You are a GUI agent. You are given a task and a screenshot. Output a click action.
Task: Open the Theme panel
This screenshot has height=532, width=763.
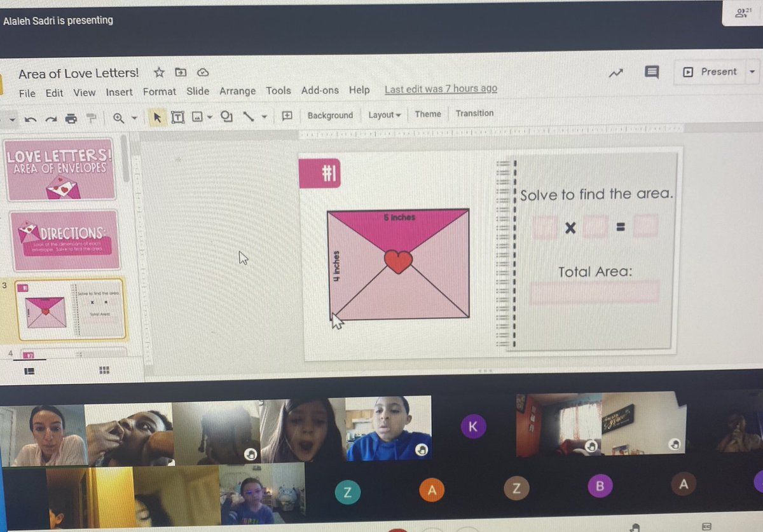tap(428, 114)
